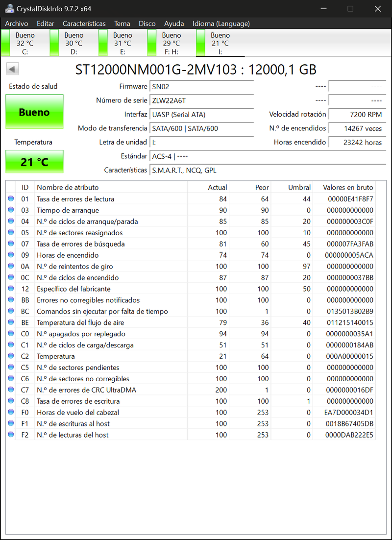The width and height of the screenshot is (392, 540).
Task: Click status orb for Tasa de errores de búsqueda
Action: pos(11,244)
